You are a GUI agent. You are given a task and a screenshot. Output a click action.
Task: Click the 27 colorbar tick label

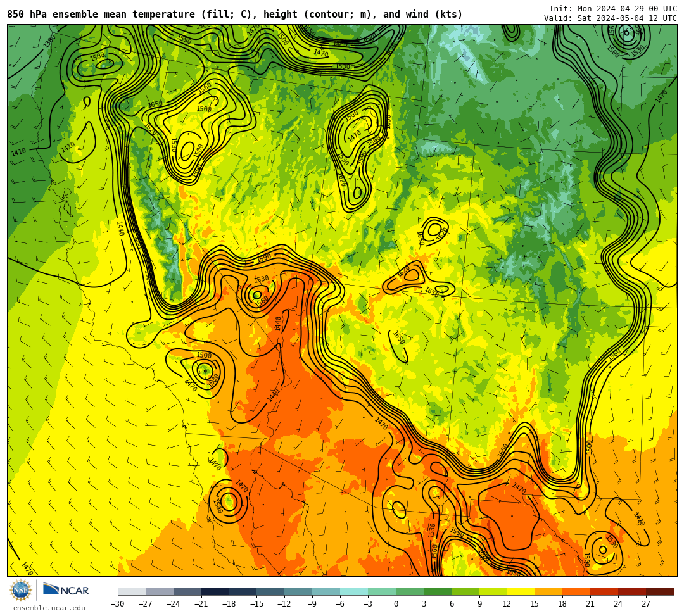pyautogui.click(x=646, y=604)
